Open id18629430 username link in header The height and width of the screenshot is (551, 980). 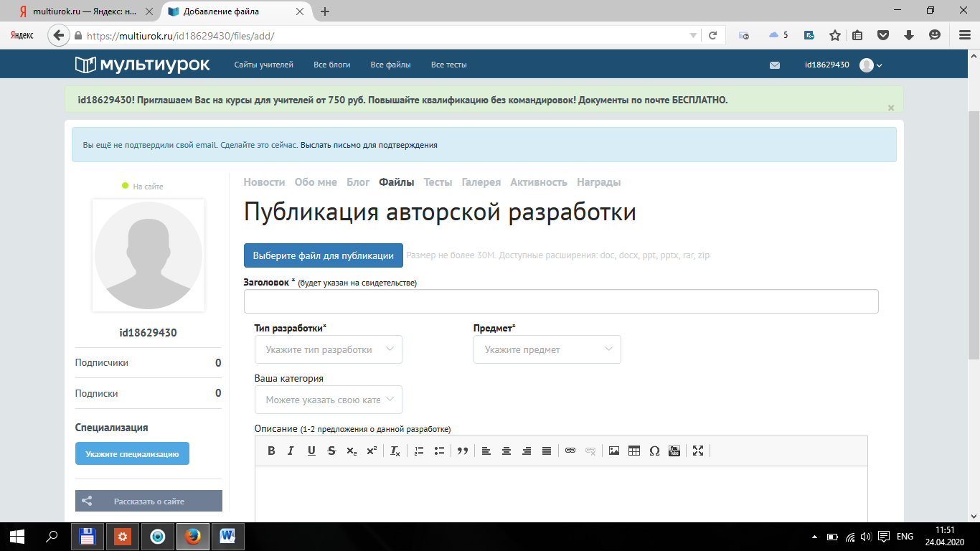click(827, 65)
